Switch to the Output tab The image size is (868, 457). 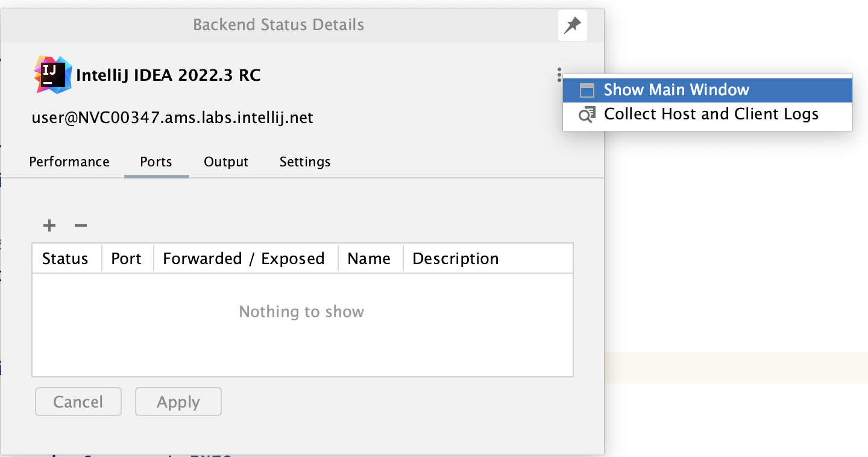[x=226, y=162]
